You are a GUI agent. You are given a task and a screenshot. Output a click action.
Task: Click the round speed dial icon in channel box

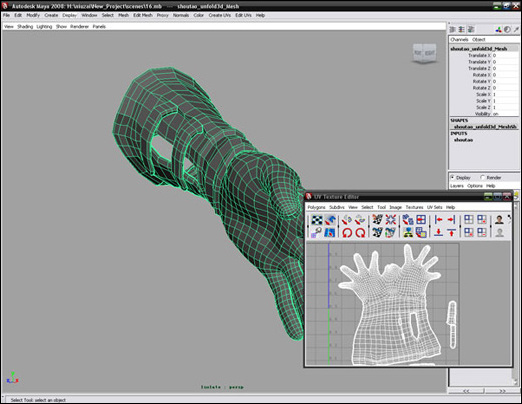507,30
